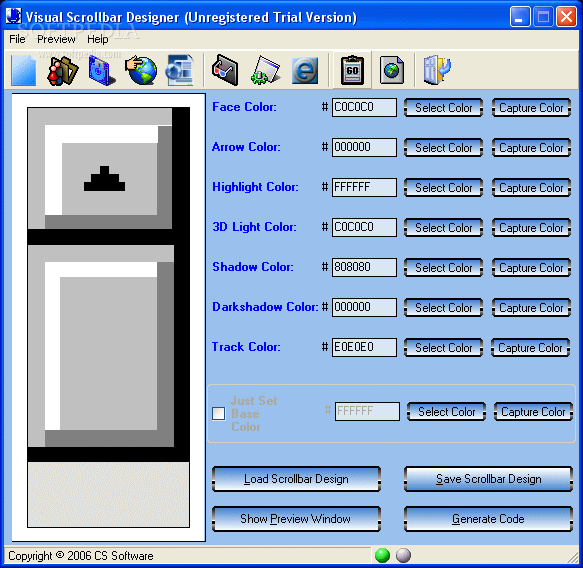583x568 pixels.
Task: Click the gray status light indicator
Action: pyautogui.click(x=403, y=556)
